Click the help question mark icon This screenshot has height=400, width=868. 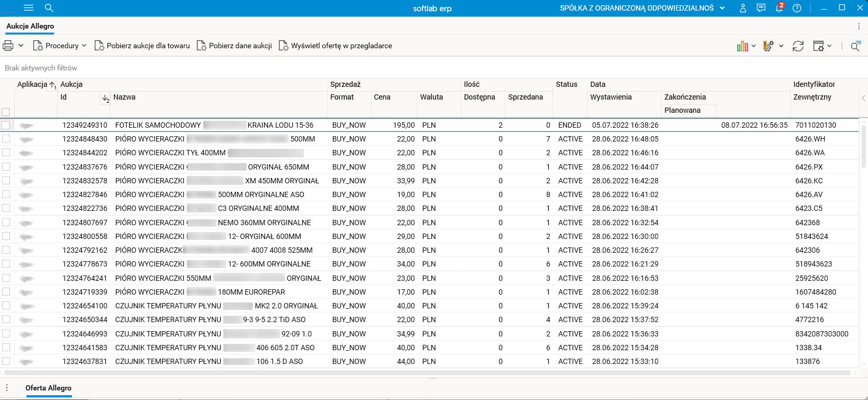pyautogui.click(x=797, y=8)
